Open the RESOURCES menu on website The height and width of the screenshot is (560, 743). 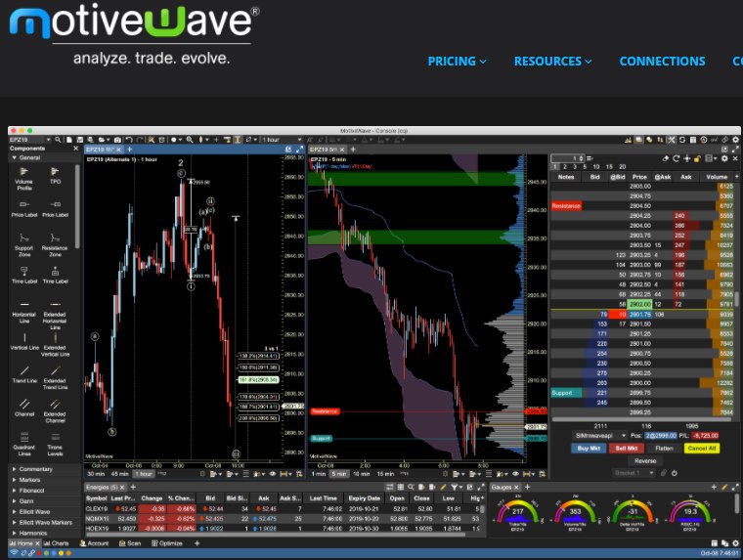click(x=553, y=62)
